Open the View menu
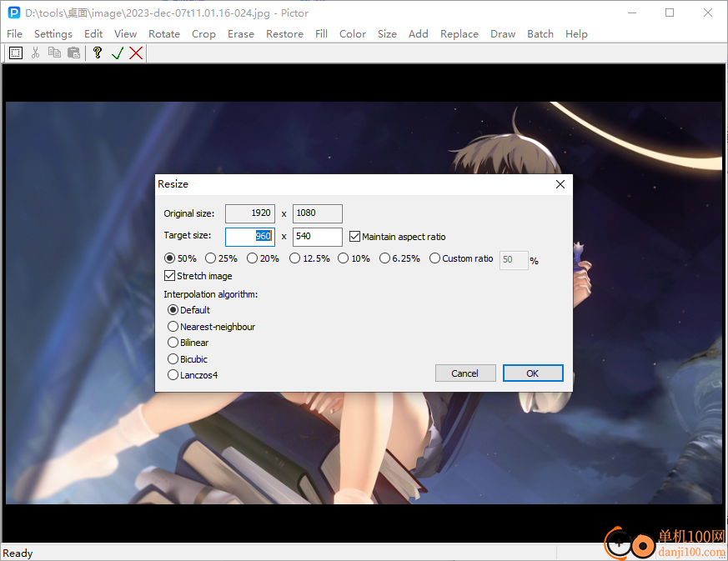 (125, 34)
